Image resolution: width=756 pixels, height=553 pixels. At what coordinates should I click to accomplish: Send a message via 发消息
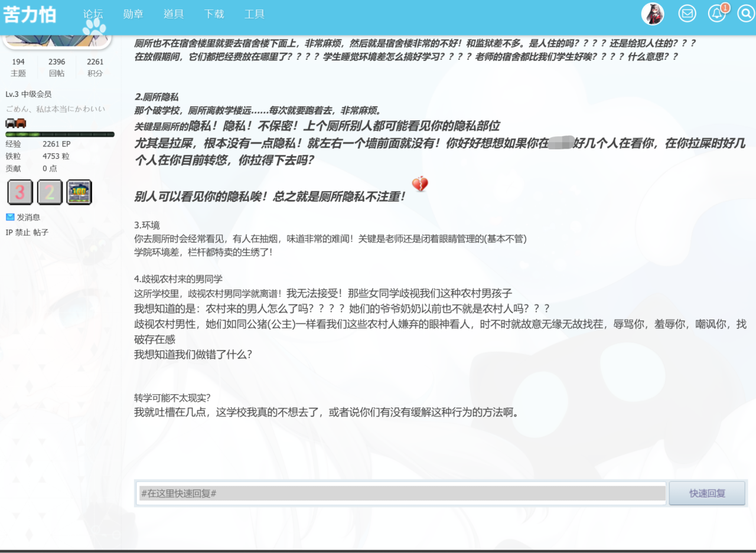[28, 217]
